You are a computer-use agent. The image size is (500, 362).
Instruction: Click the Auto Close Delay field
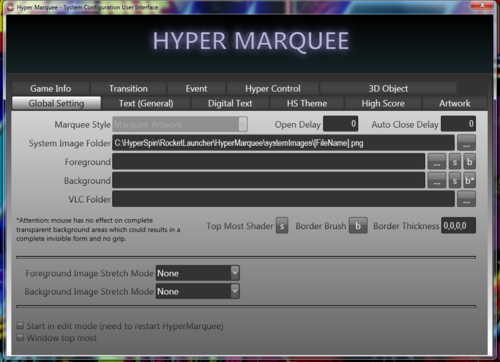[458, 124]
